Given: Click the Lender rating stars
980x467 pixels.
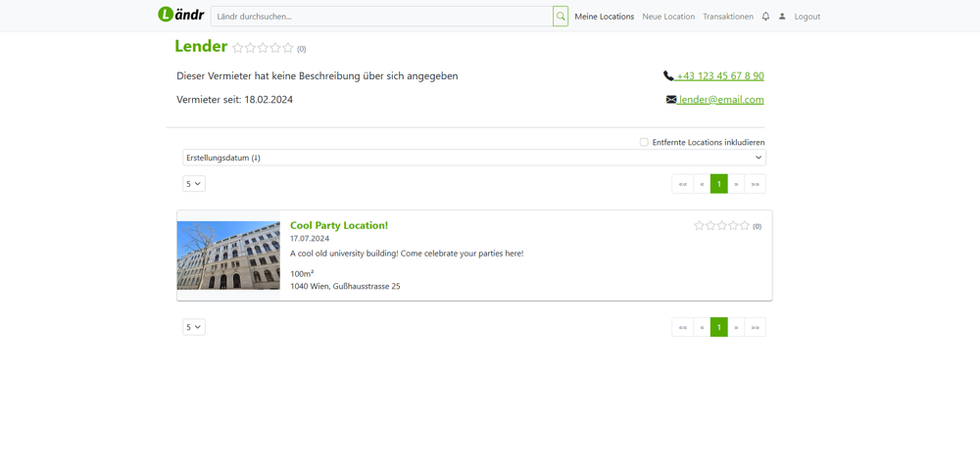Looking at the screenshot, I should 263,48.
